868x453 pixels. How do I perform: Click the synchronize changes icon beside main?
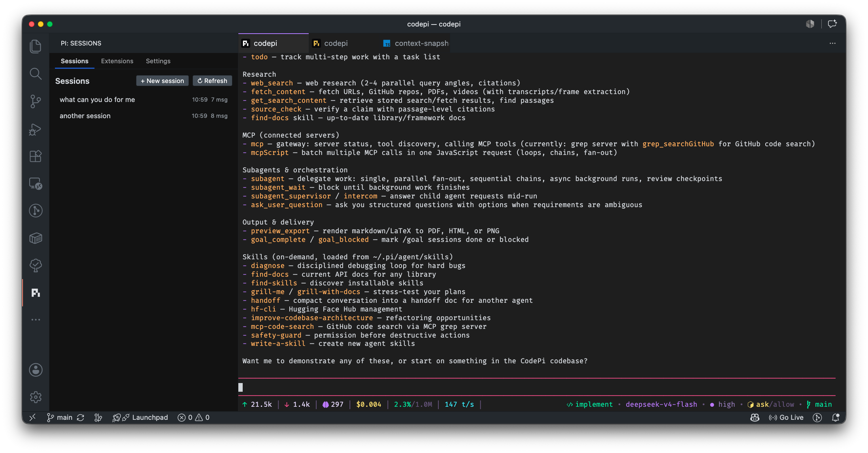coord(81,417)
